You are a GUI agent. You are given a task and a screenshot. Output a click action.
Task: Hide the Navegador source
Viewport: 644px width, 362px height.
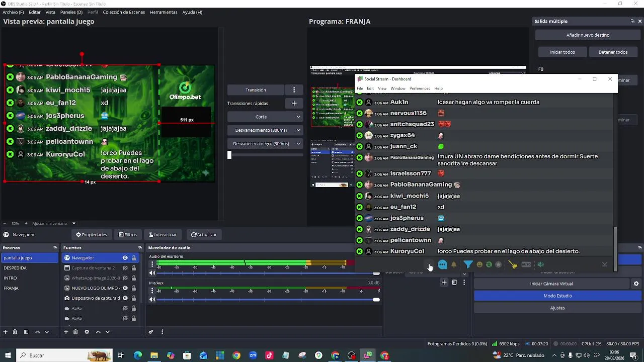pos(125,258)
